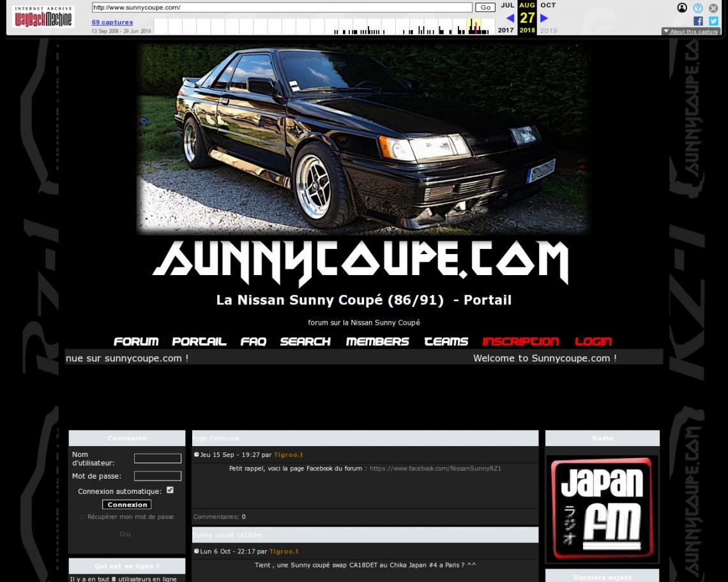The width and height of the screenshot is (728, 582).
Task: Click the Go button in Wayback toolbar
Action: (485, 8)
